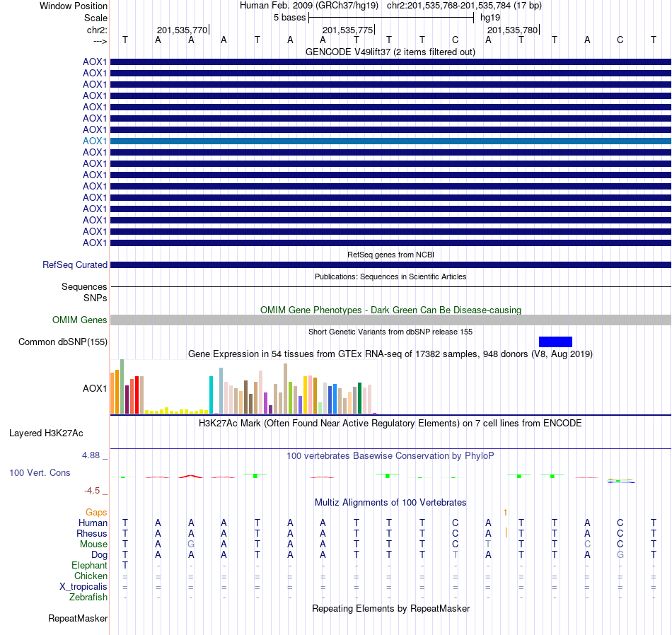
Task: Select the Scale track label
Action: point(95,18)
